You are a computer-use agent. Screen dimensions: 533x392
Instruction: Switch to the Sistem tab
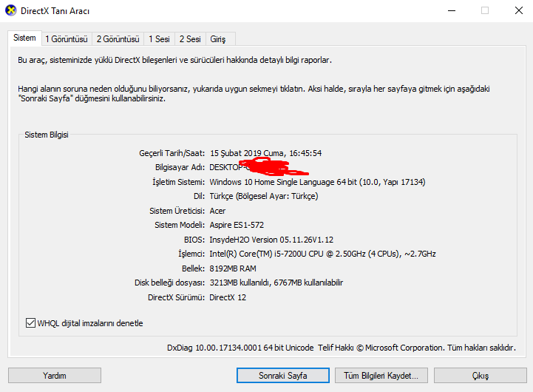[x=24, y=38]
